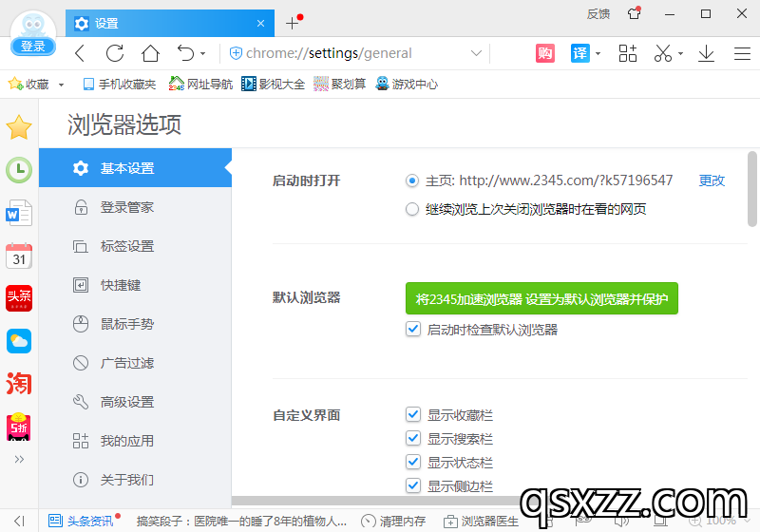Select 我的应用 in settings menu
The height and width of the screenshot is (532, 760).
pos(135,441)
